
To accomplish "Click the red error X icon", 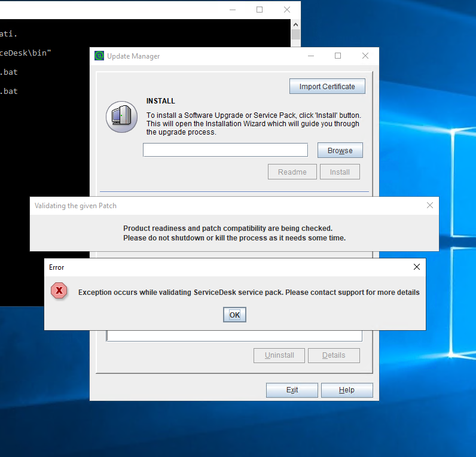I will tap(59, 291).
